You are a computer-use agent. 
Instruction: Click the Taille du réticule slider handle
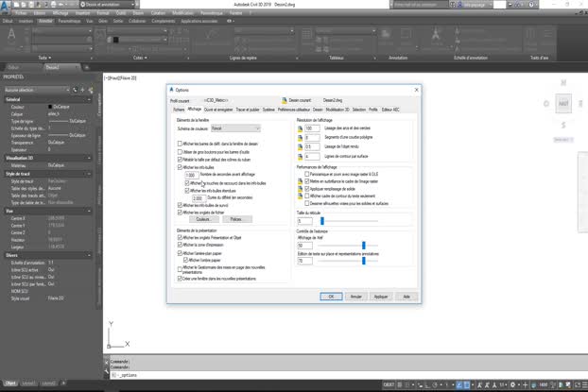[322, 221]
